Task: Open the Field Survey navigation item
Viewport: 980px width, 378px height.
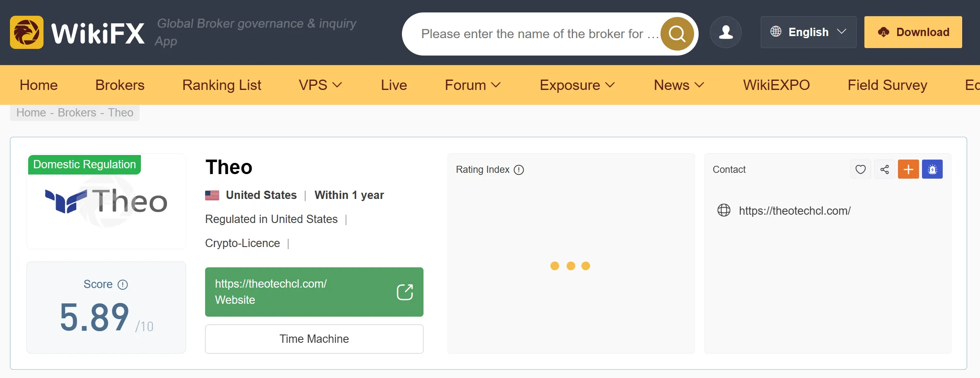Action: point(888,85)
